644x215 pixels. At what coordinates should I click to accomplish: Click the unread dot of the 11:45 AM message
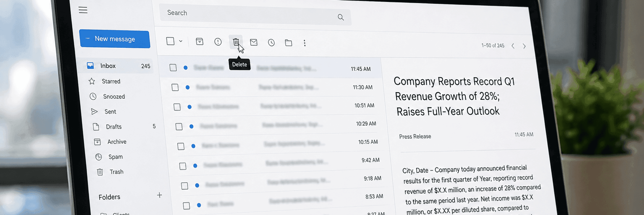coord(186,68)
